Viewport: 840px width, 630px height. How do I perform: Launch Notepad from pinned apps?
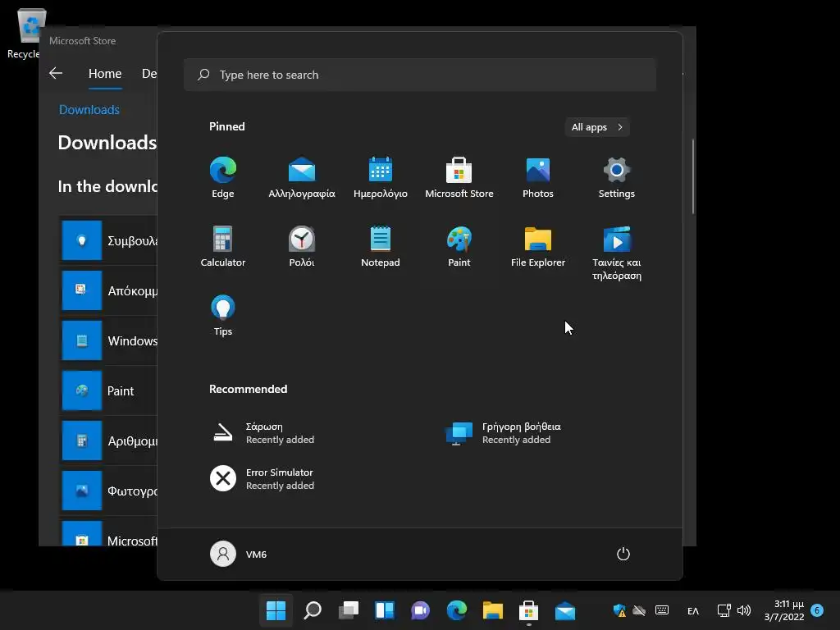381,246
